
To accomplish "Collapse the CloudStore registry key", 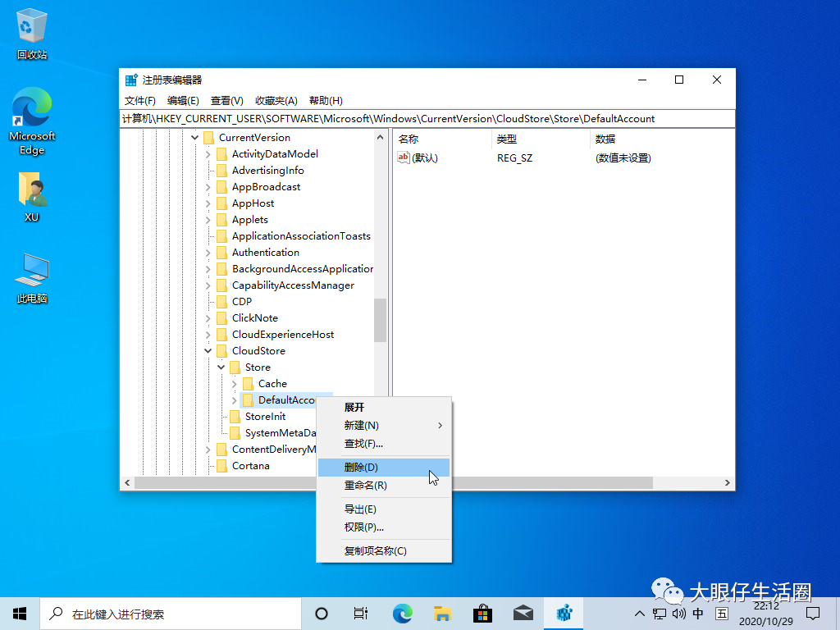I will (x=208, y=350).
